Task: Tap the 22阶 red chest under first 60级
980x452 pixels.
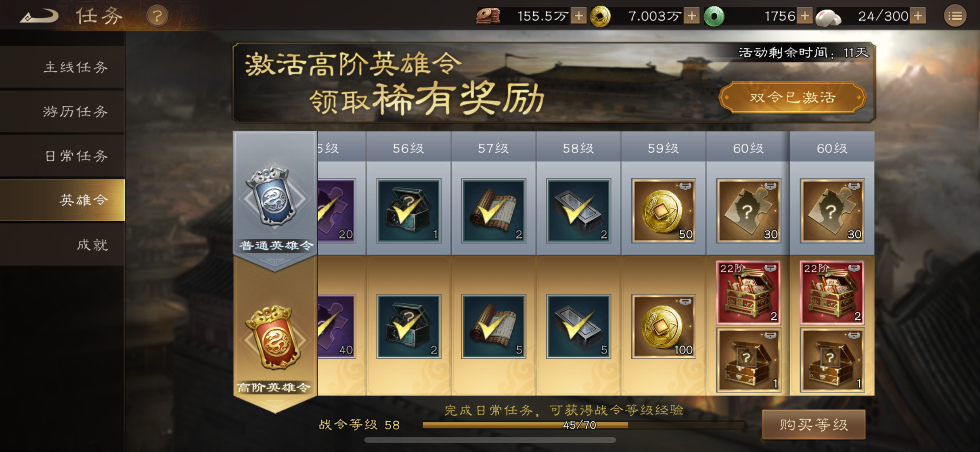Action: (x=748, y=293)
